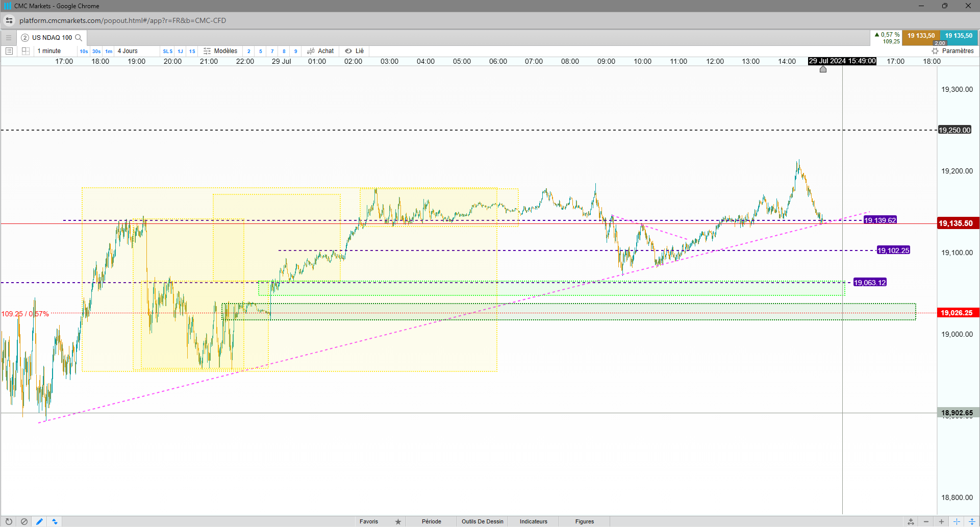Click the purple 19,063.12 line label
The width and height of the screenshot is (980, 527).
(x=870, y=283)
